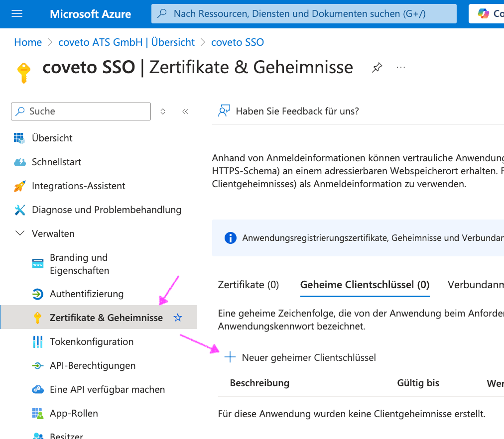Click the Microsoft Azure logo text
This screenshot has width=504, height=439.
(x=91, y=14)
